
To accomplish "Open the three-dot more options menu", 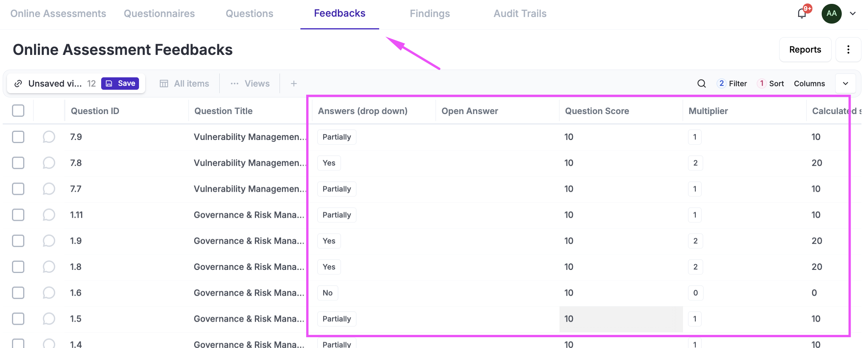I will point(848,49).
